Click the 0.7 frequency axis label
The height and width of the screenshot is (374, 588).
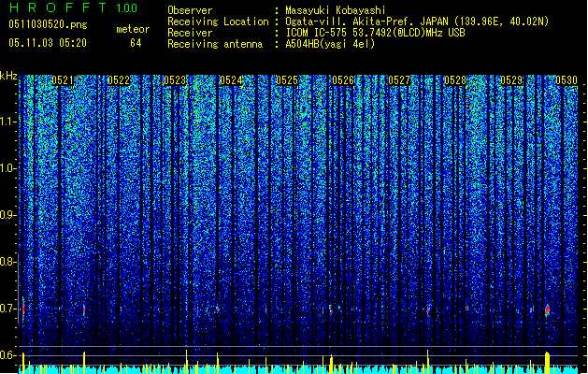click(7, 309)
